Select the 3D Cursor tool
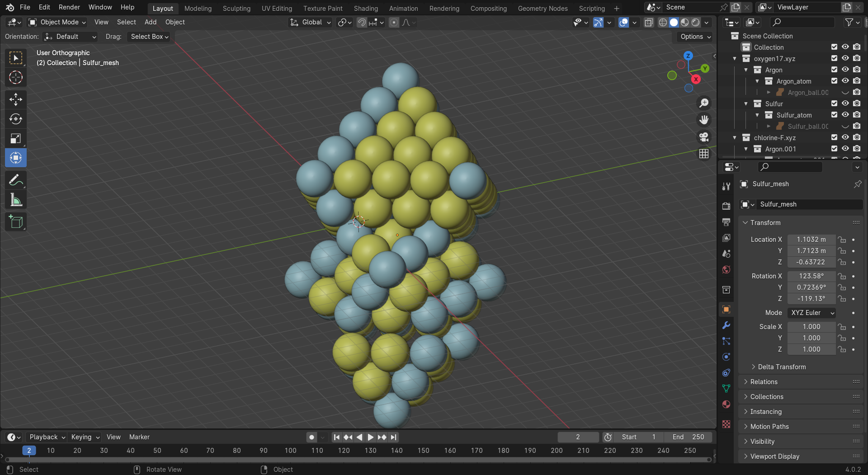Image resolution: width=868 pixels, height=475 pixels. click(16, 78)
